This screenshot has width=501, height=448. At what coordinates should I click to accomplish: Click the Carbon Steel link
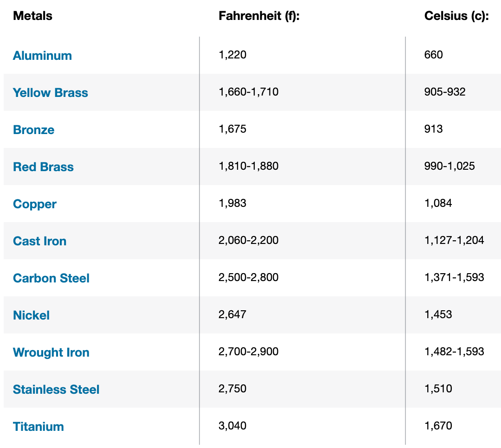pos(51,278)
